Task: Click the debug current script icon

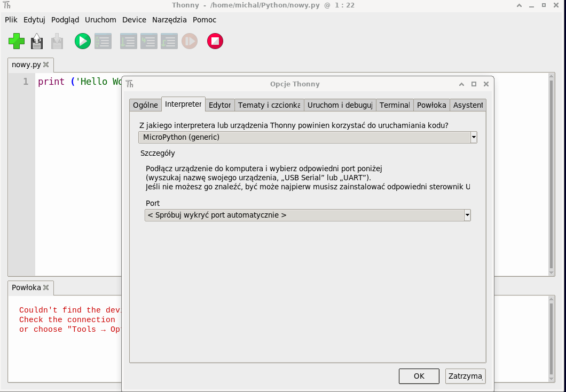Action: [x=103, y=41]
